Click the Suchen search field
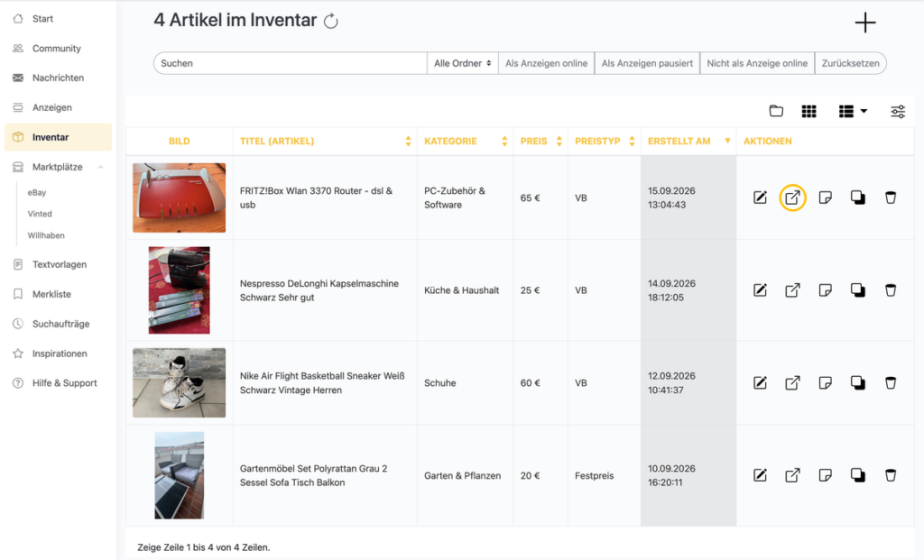 click(x=290, y=63)
